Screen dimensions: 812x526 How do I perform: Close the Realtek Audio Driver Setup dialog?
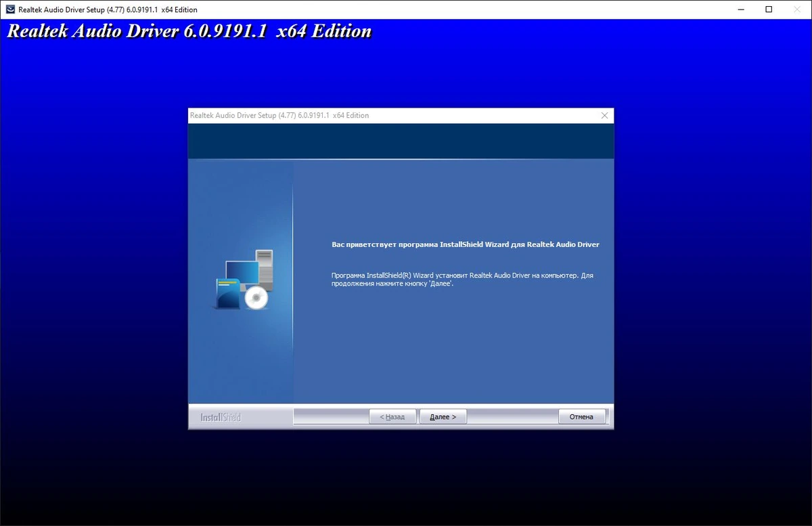point(605,116)
